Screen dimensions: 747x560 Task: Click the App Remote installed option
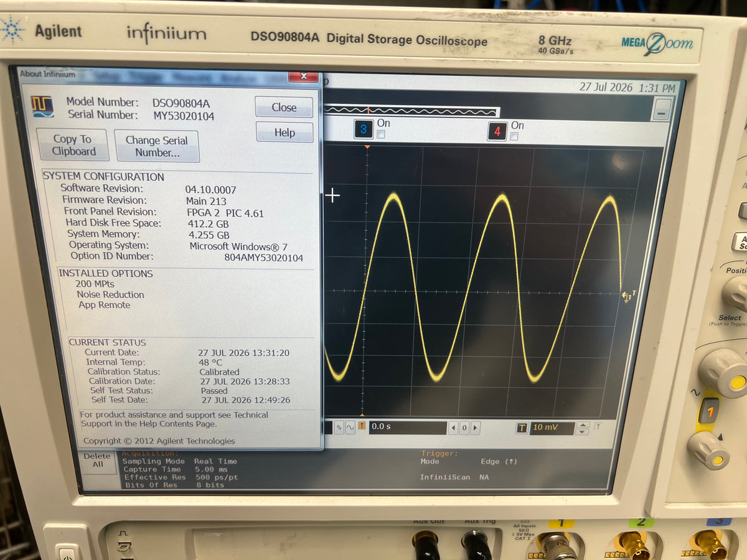tap(104, 305)
